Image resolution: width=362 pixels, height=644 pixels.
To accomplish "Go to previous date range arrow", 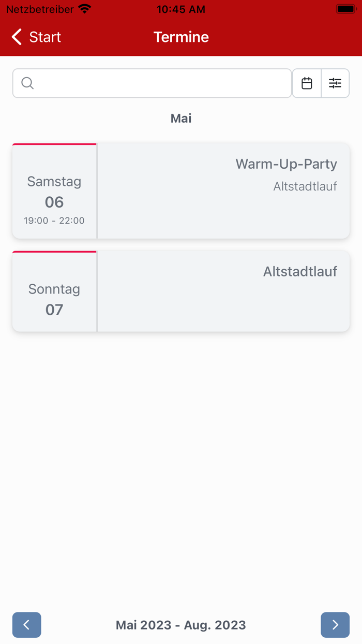I will pos(27,625).
